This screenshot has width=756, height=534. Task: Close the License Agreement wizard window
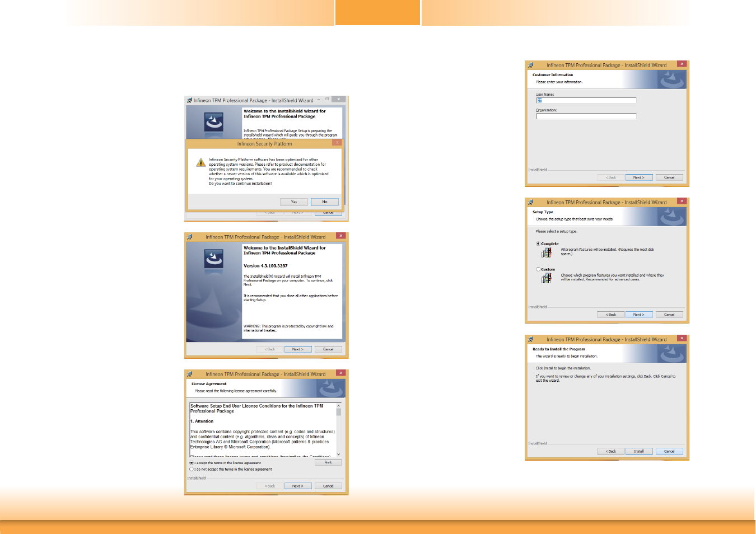coord(340,373)
